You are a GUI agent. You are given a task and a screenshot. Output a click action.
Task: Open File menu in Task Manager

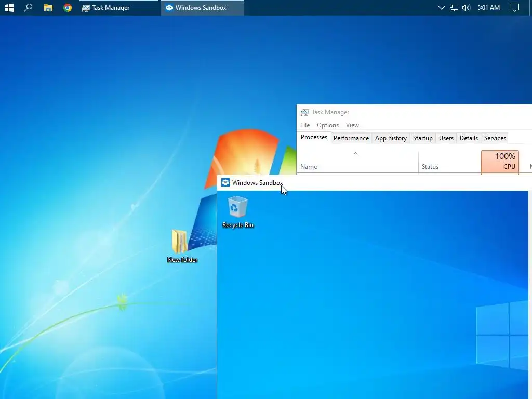tap(304, 125)
